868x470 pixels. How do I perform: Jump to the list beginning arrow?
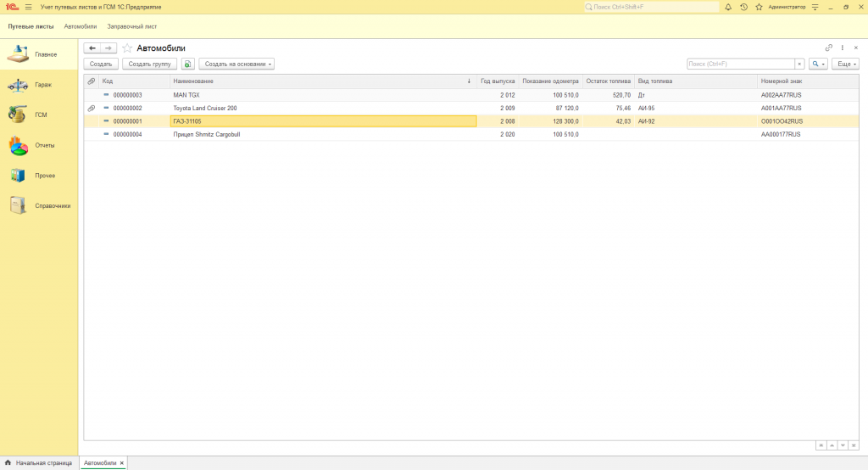821,445
